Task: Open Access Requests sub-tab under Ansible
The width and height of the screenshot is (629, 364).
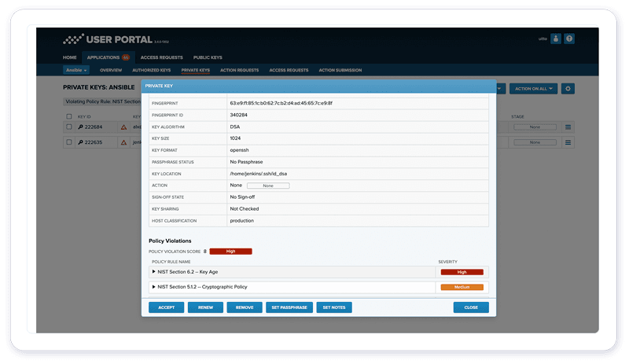Action: tap(289, 70)
